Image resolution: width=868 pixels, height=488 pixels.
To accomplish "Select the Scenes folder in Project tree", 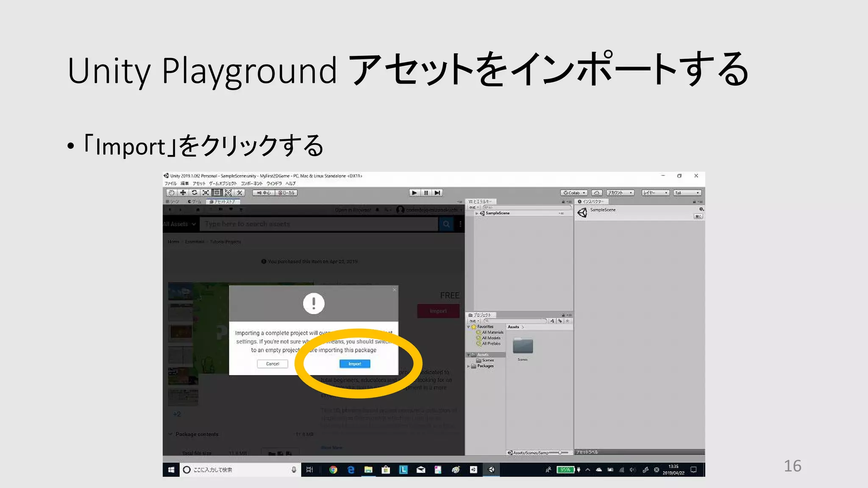I will click(485, 360).
